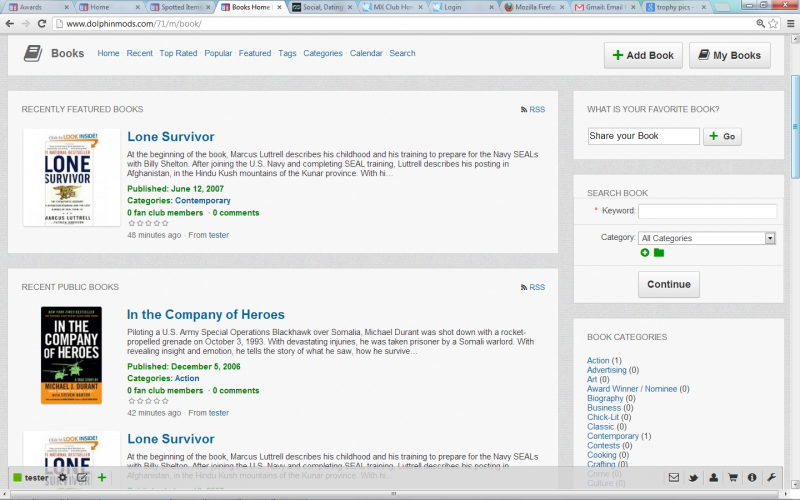Click the Books module book icon
This screenshot has height=500, width=800.
pyautogui.click(x=33, y=54)
